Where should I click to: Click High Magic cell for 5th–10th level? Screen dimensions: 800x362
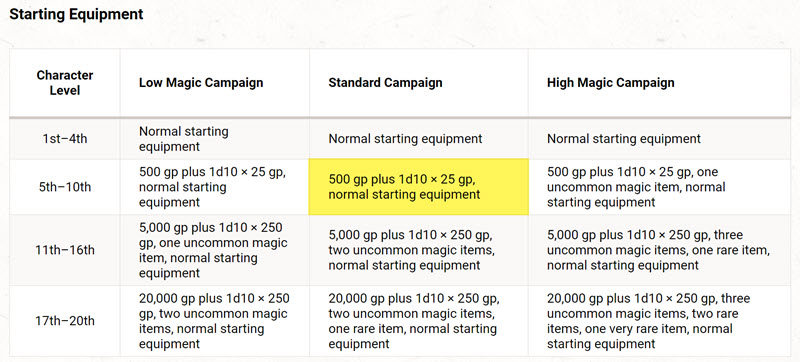coord(660,187)
